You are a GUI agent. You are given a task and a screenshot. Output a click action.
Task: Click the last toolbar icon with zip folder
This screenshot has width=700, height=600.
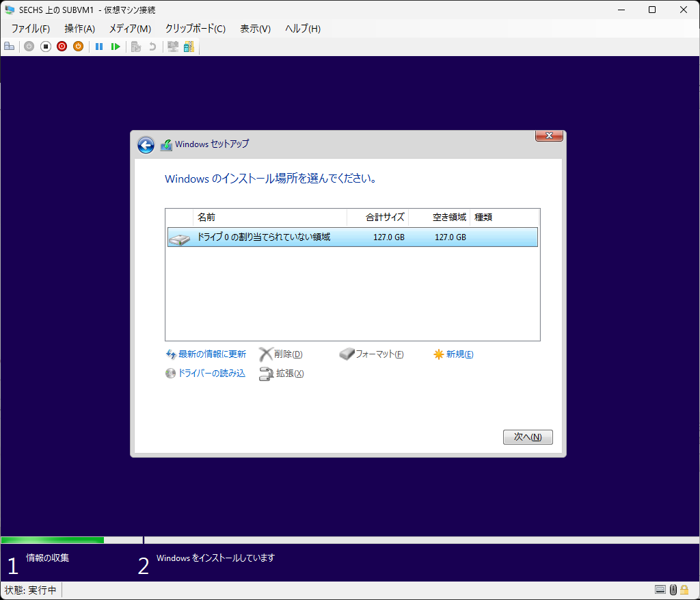point(189,47)
